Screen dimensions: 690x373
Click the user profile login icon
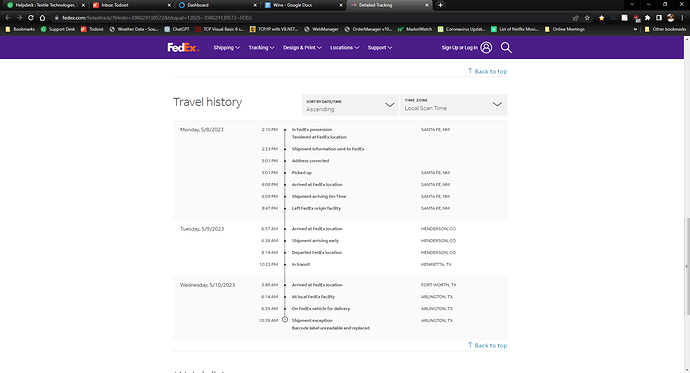(486, 48)
